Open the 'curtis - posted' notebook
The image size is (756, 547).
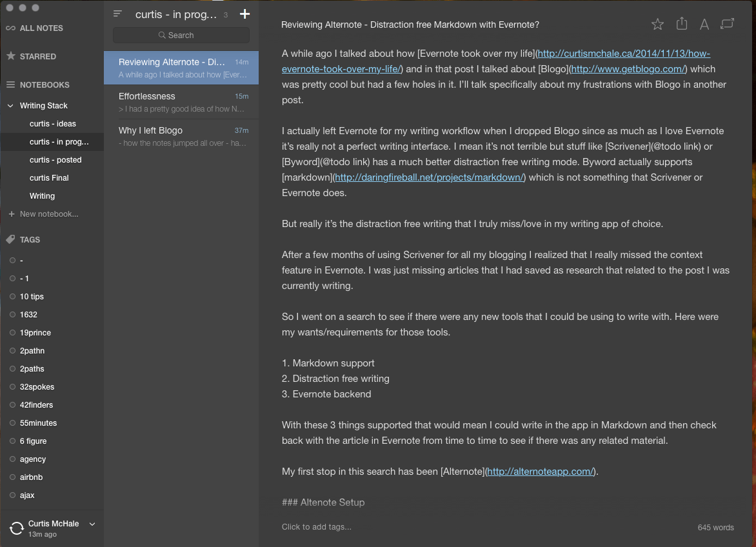pyautogui.click(x=55, y=160)
